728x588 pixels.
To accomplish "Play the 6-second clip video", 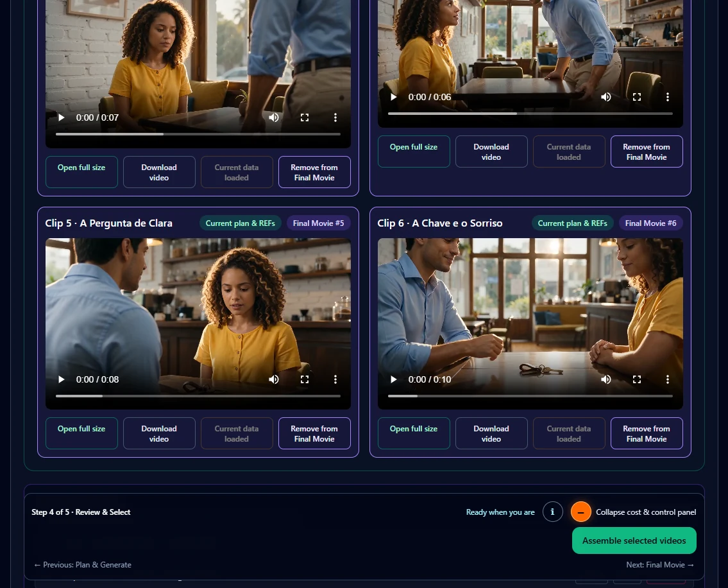I will [394, 97].
